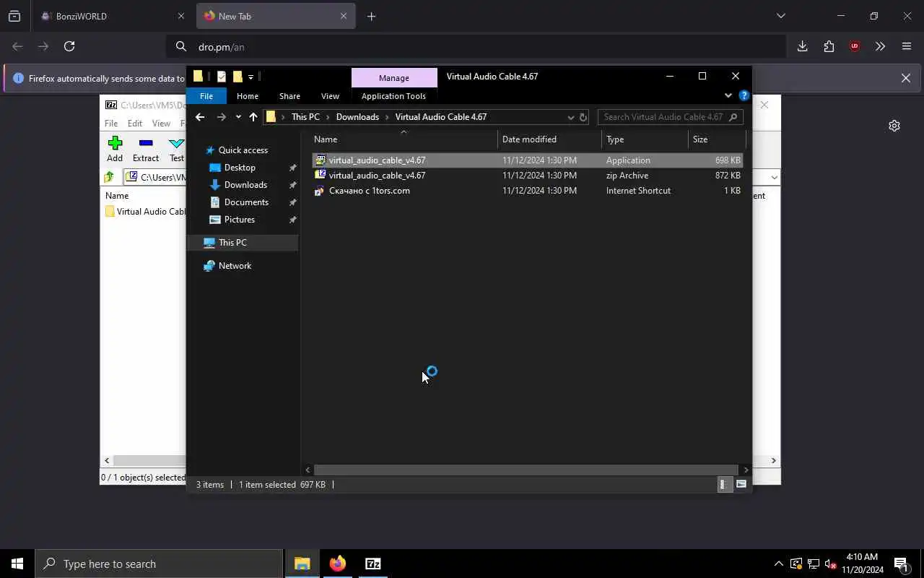Image resolution: width=924 pixels, height=578 pixels.
Task: Go up one folder in Explorer
Action: point(253,117)
